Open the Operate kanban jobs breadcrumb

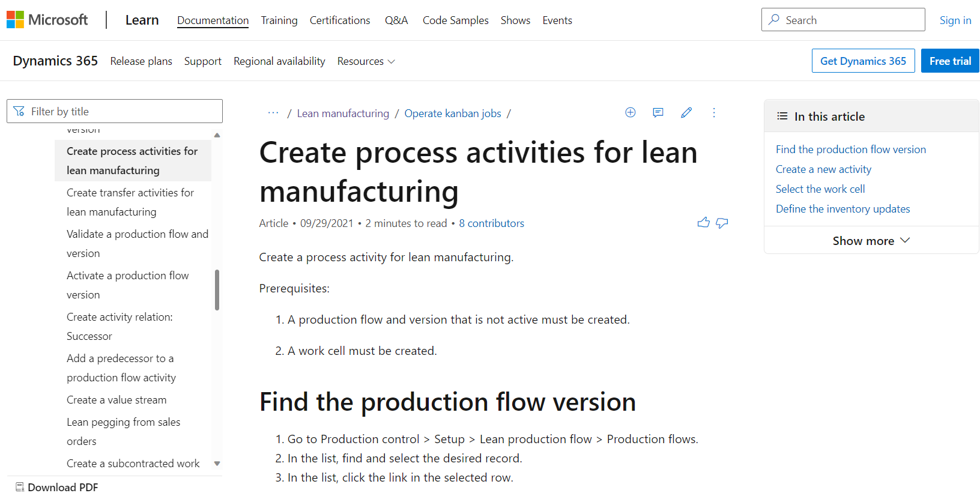(x=453, y=113)
